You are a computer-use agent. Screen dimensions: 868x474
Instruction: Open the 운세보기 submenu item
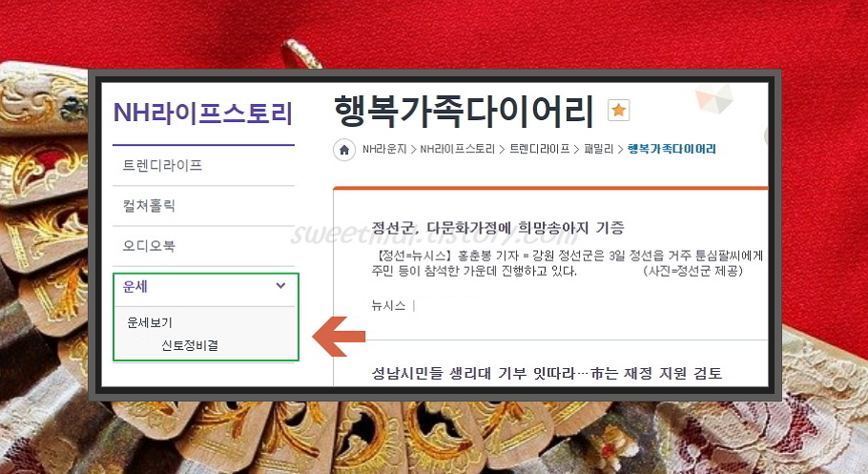(150, 322)
